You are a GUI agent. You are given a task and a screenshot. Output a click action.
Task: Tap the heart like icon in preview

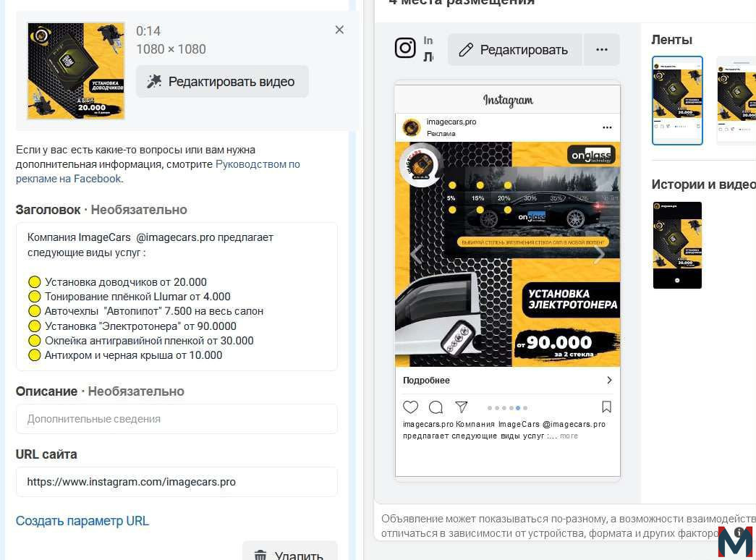[x=410, y=407]
